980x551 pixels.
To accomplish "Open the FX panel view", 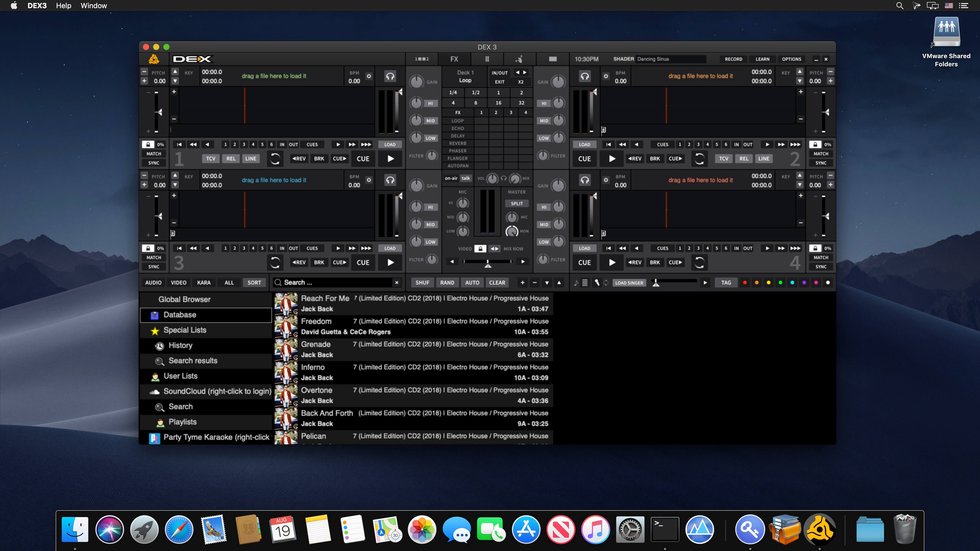I will pyautogui.click(x=454, y=59).
